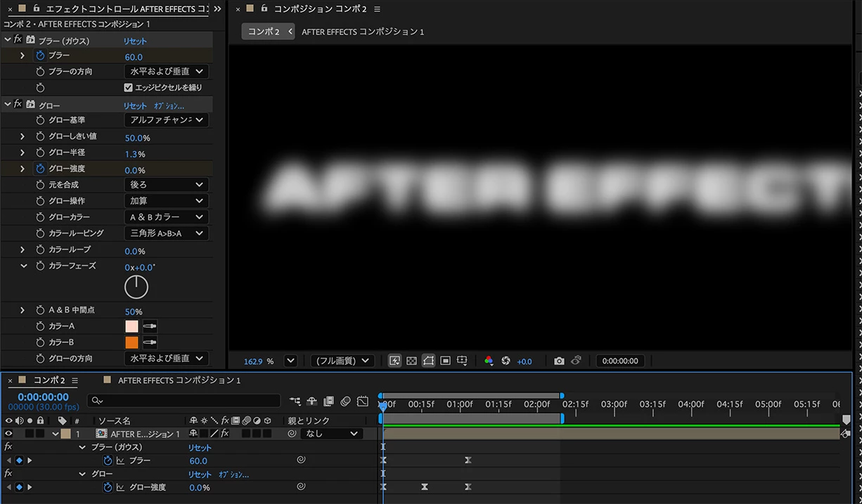The height and width of the screenshot is (504, 862).
Task: Toggle the shy layers hide icon
Action: coord(312,401)
